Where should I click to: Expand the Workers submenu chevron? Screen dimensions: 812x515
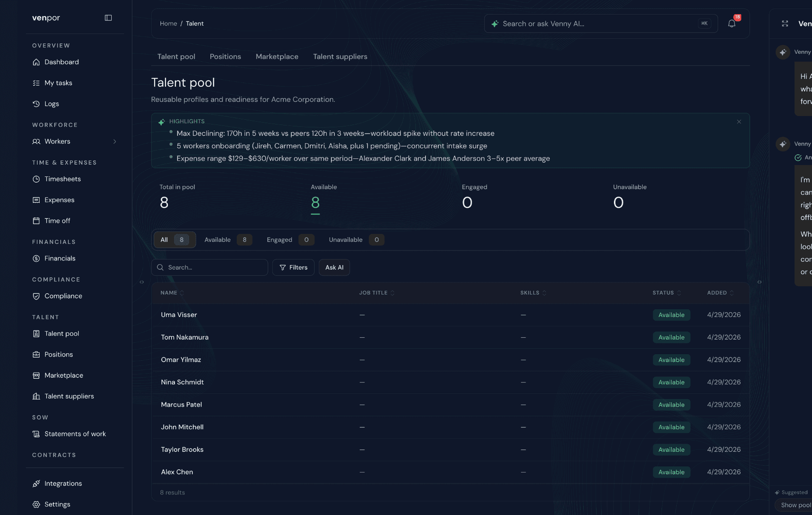pyautogui.click(x=115, y=141)
